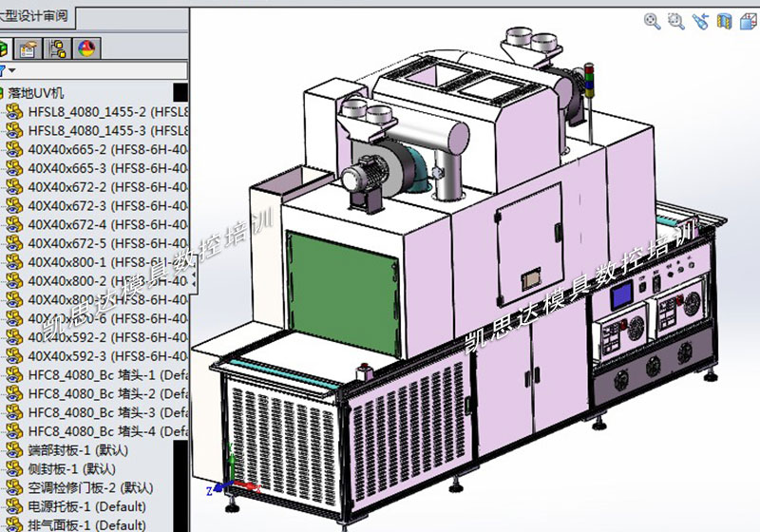Open the DisplayManager color sphere icon
The image size is (760, 532).
click(86, 49)
